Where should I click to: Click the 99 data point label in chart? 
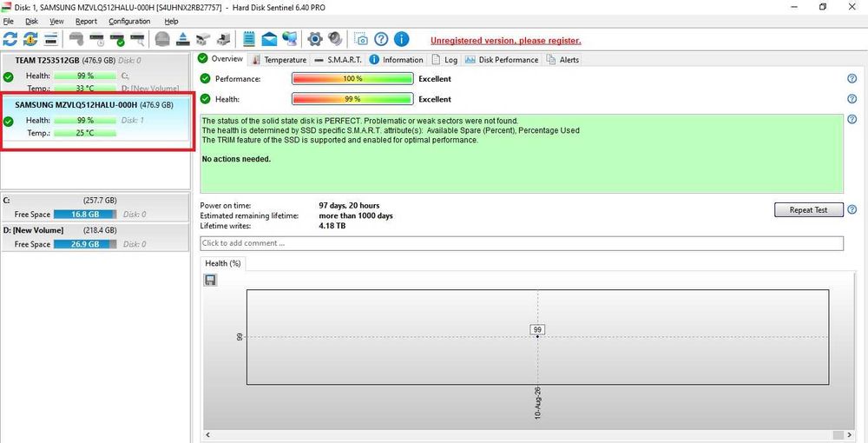point(537,329)
